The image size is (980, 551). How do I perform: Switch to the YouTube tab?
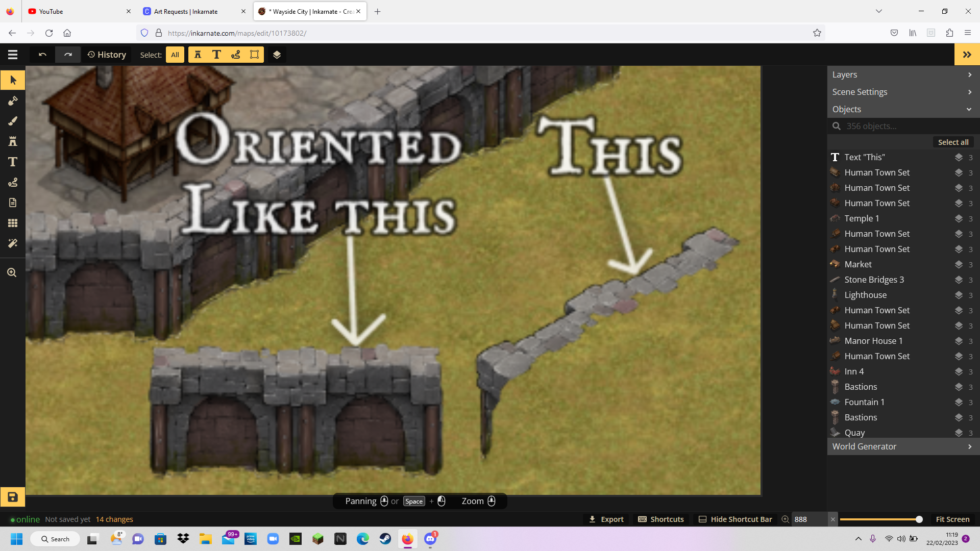(79, 11)
